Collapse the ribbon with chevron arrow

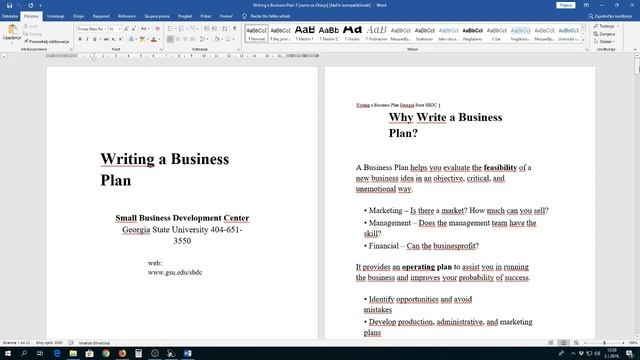(635, 49)
